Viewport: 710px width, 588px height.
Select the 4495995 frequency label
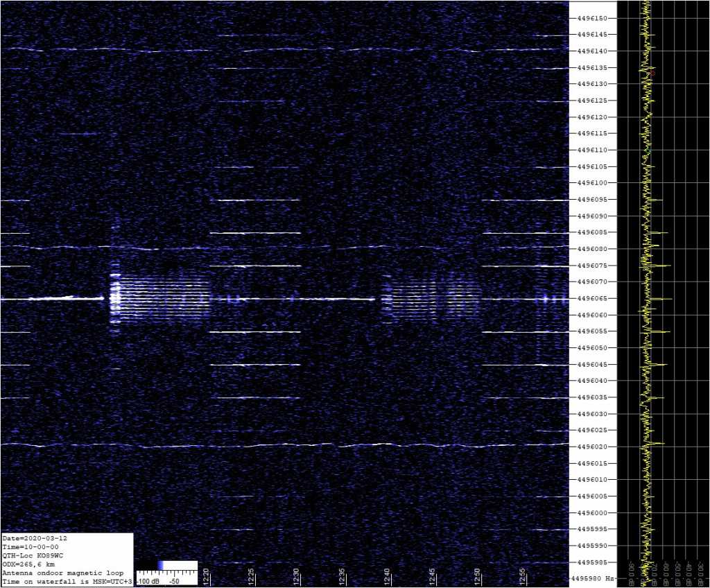coord(592,529)
